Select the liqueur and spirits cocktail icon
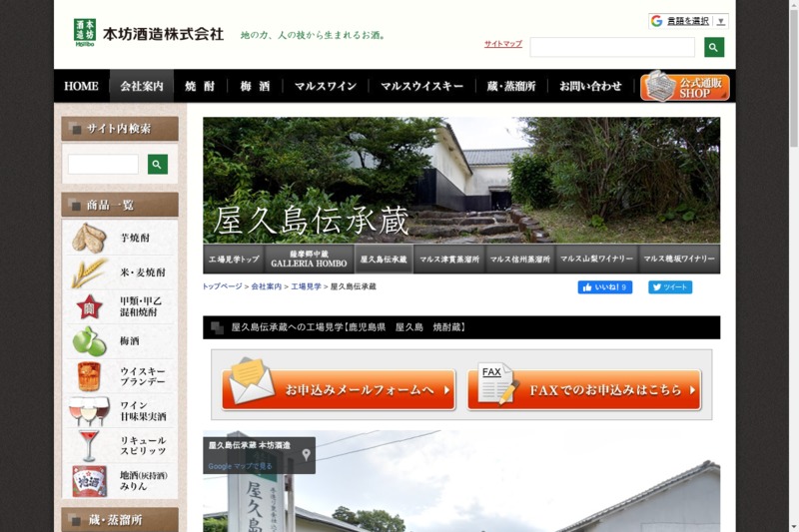Screen dimensions: 799x532 click(90, 445)
